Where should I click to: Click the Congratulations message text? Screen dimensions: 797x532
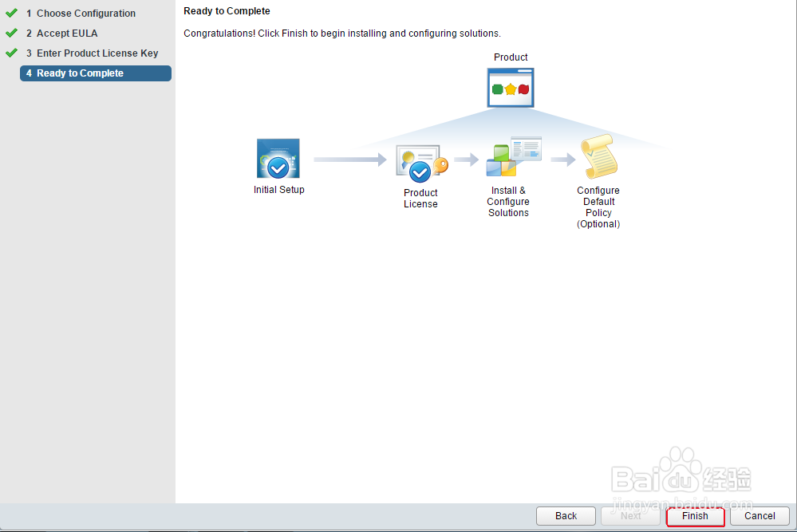pyautogui.click(x=342, y=33)
